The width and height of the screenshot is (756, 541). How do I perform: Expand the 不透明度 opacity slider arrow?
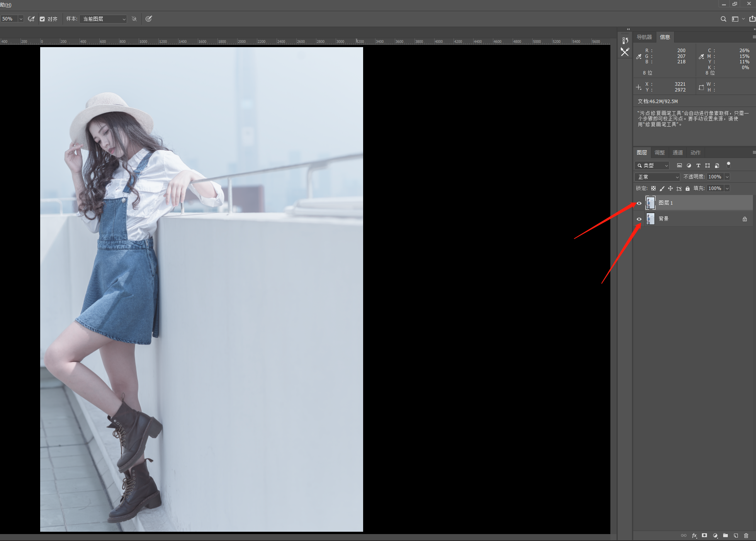(727, 177)
